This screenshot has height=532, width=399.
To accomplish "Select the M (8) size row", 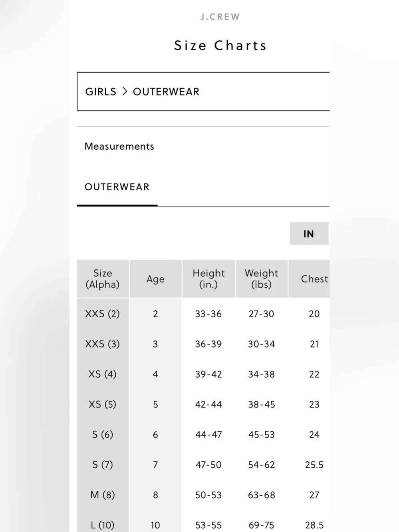I will tap(203, 495).
